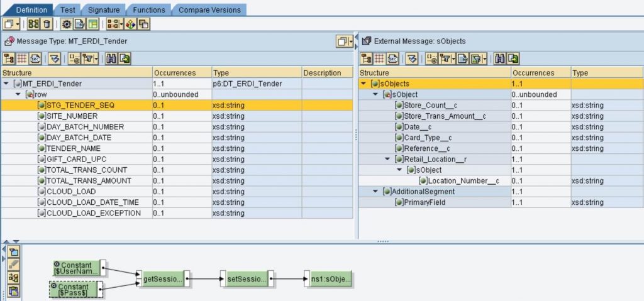Switch to the Test tab
Viewport: 644px width, 301px height.
tap(68, 10)
